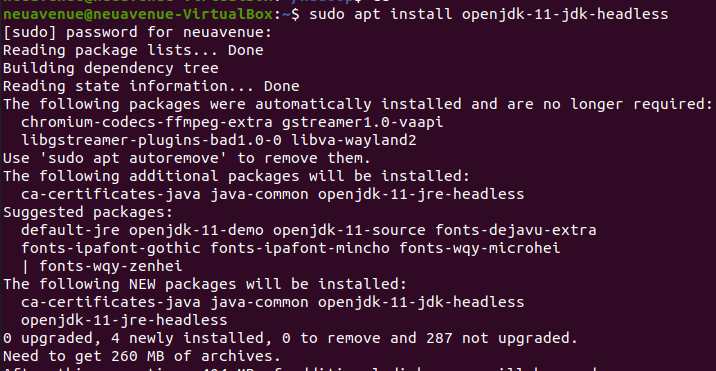
Task: Click 'The following NEW packages will be installed' line
Action: point(205,285)
